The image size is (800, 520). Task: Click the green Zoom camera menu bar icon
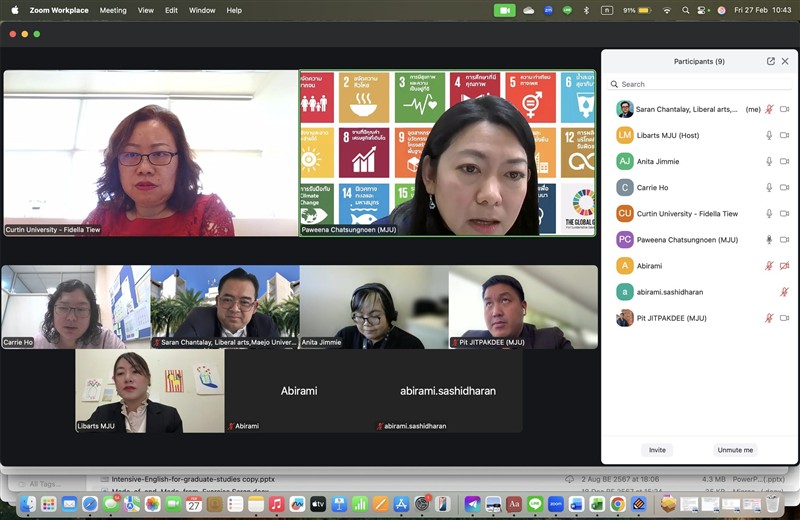[504, 10]
